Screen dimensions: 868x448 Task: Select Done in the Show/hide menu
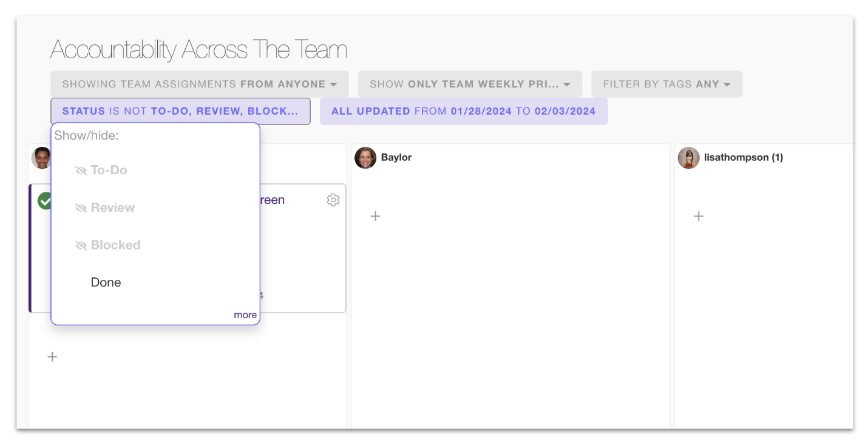tap(106, 282)
